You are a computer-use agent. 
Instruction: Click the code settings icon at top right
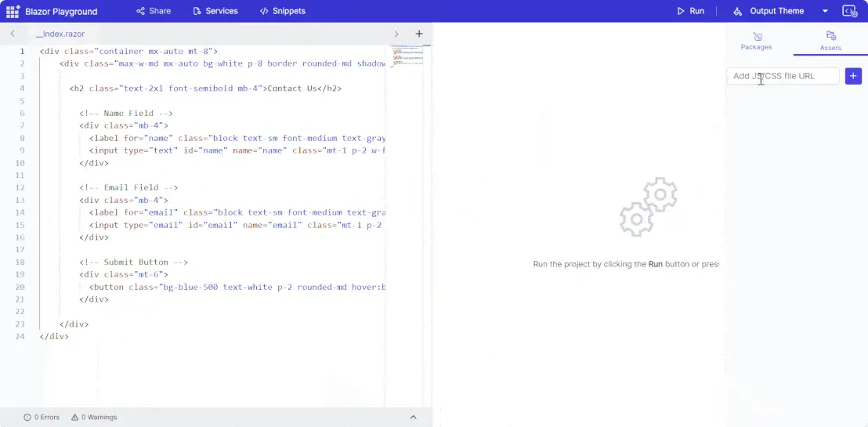(850, 11)
